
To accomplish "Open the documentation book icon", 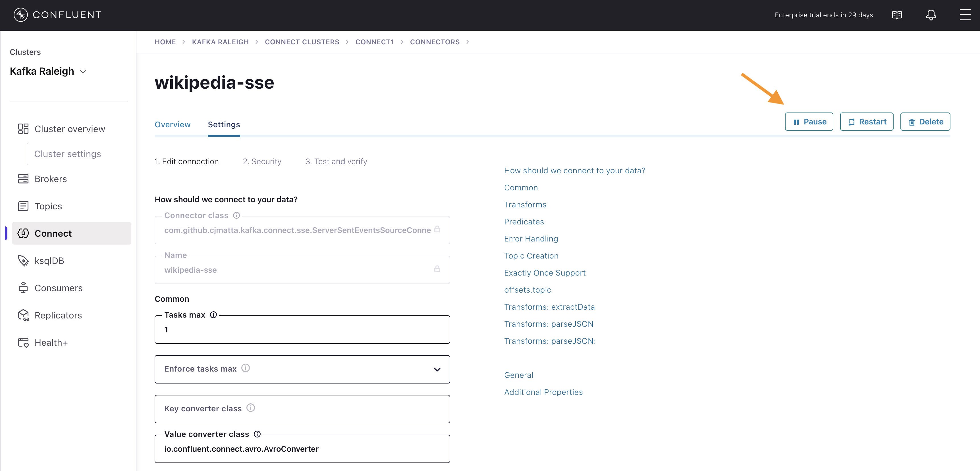I will click(x=897, y=15).
